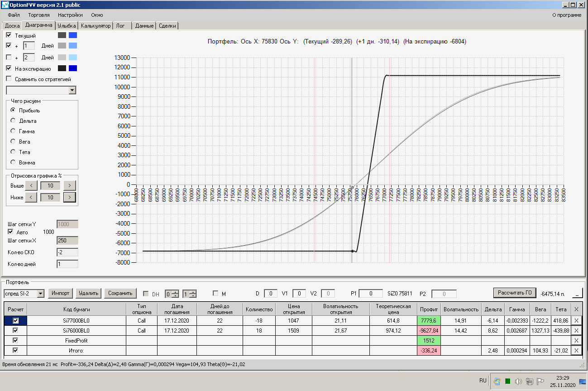The image size is (588, 391).
Task: Pick the black swatch for На экспирацию
Action: (x=62, y=68)
